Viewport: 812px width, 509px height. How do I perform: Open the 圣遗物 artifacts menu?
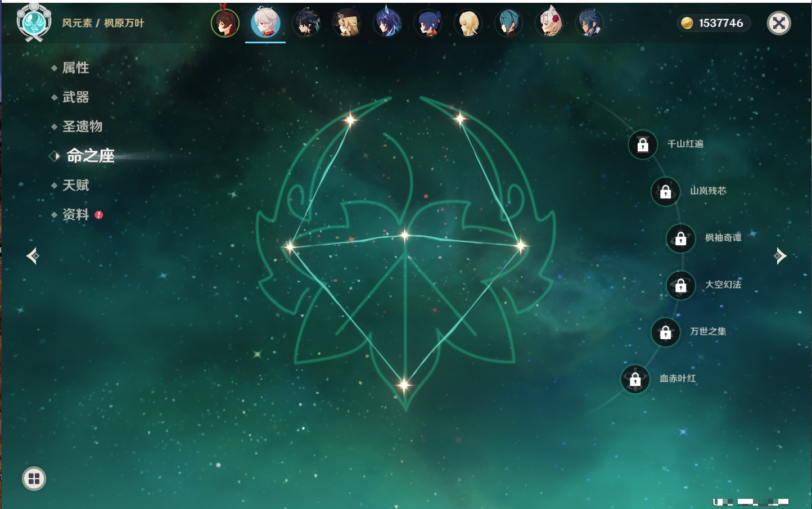coord(82,127)
